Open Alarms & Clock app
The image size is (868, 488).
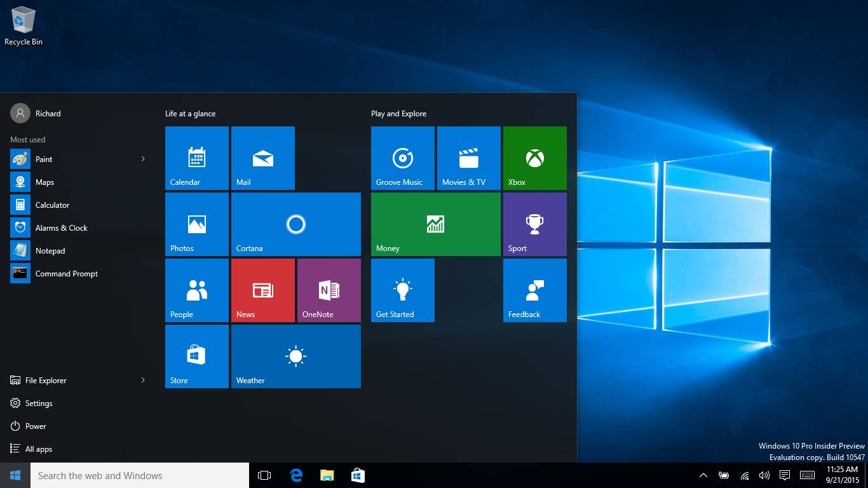[x=79, y=228]
